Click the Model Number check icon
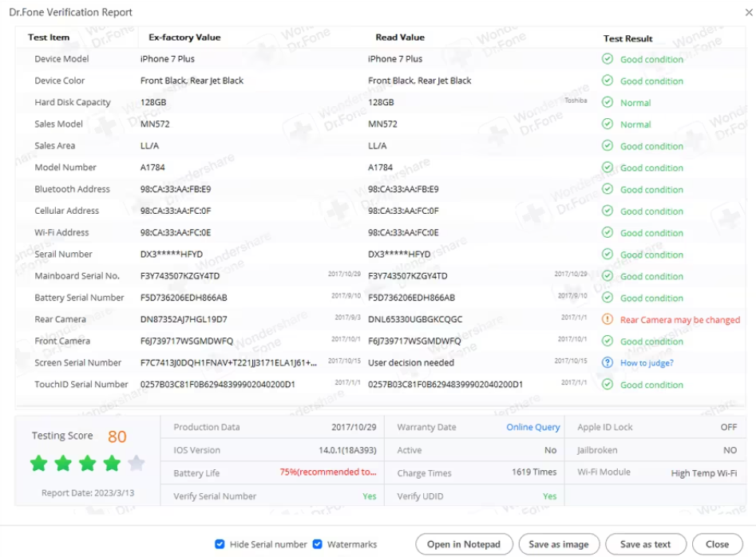Viewport: 756px width, 557px height. [x=608, y=168]
